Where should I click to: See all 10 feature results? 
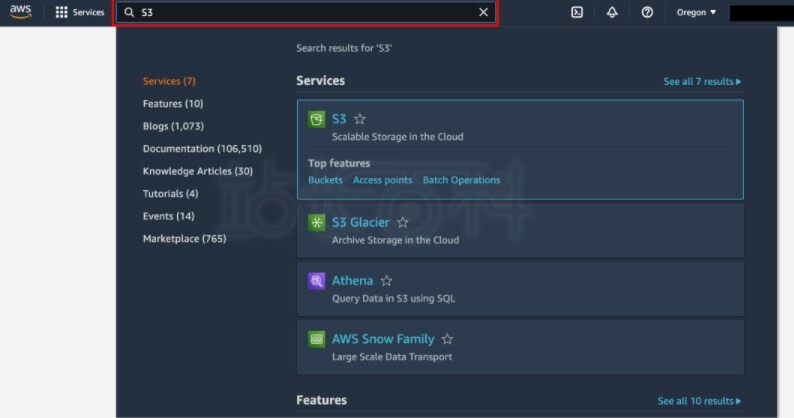click(x=699, y=401)
